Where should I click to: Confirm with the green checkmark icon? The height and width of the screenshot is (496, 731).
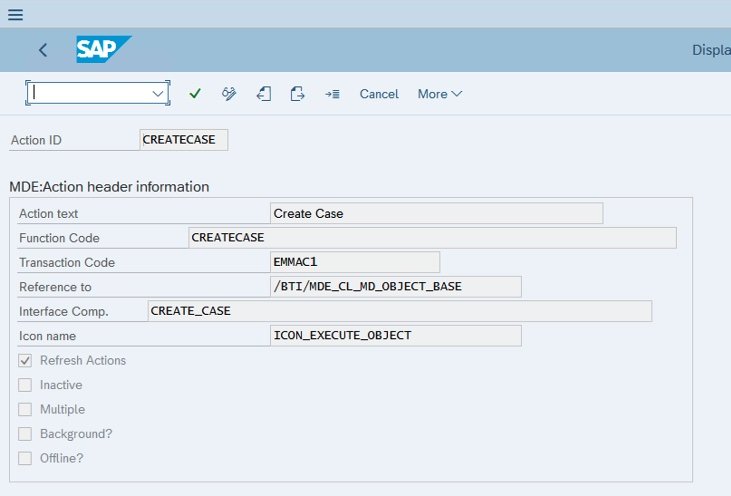(195, 94)
